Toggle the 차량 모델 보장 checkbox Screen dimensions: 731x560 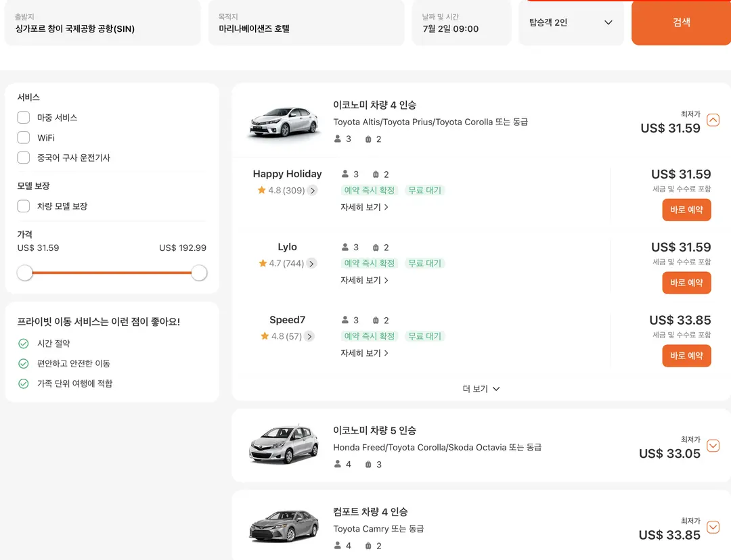[23, 206]
